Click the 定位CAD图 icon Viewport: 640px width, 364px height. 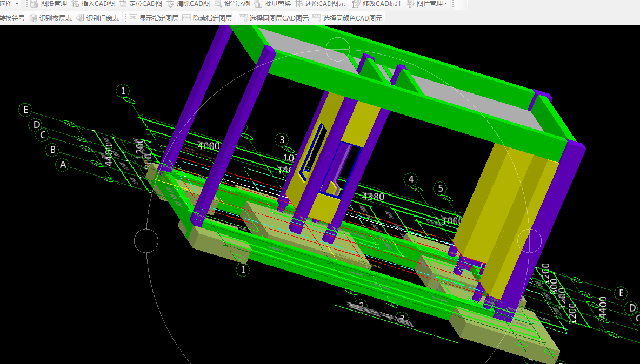123,4
